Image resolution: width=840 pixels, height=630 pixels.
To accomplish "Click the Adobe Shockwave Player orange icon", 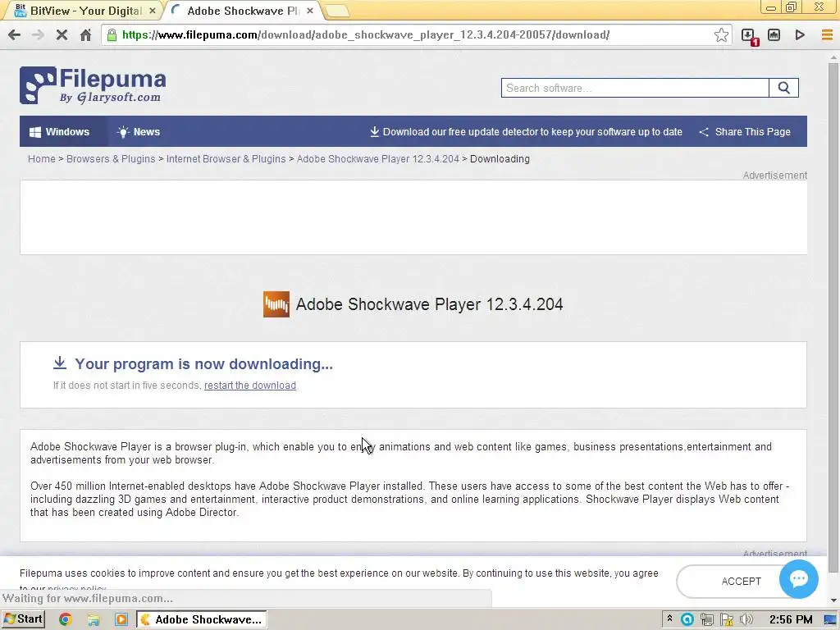I will [276, 304].
